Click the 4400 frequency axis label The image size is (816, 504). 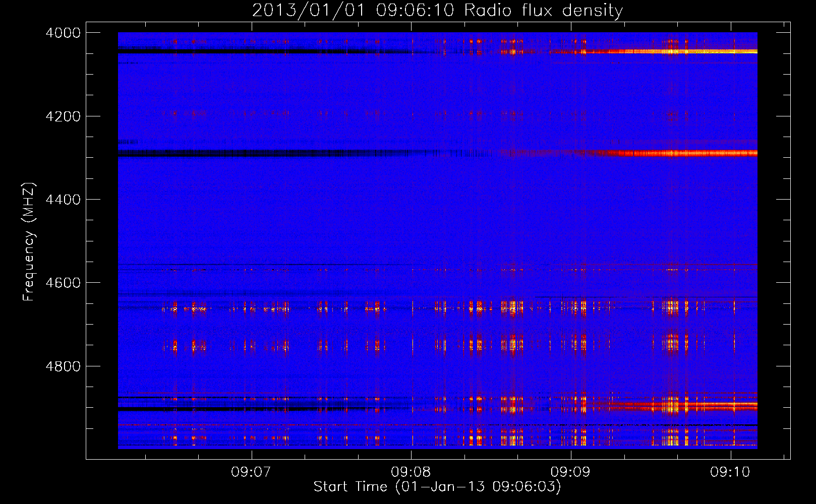coord(63,200)
